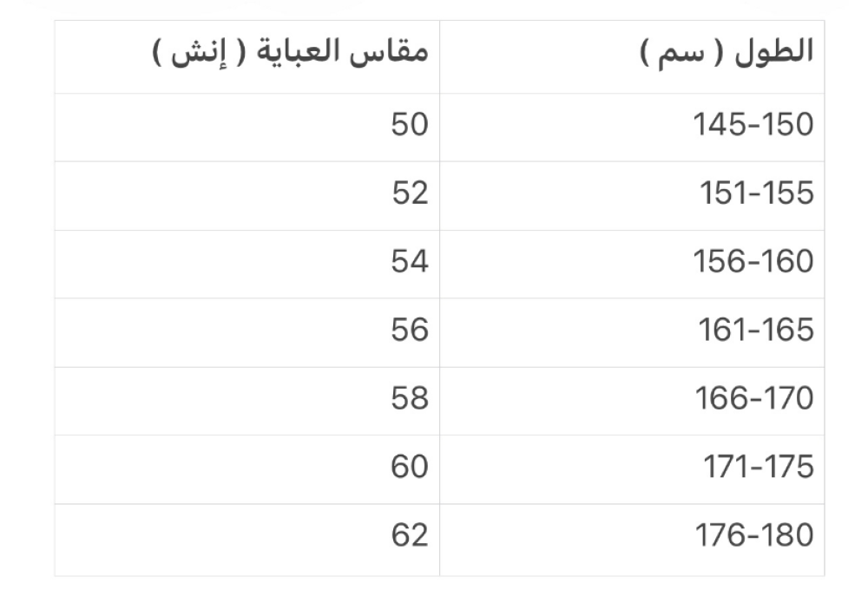Viewport: 868px width, 609px height.
Task: Select the 145-150 height range cell
Action: [x=753, y=125]
